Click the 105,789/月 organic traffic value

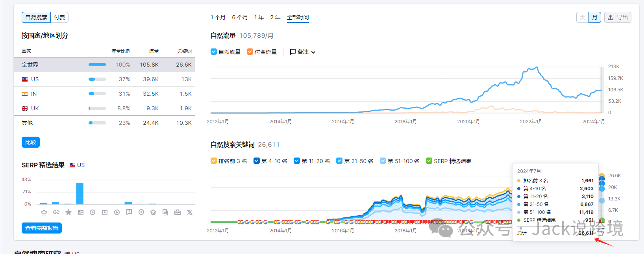pyautogui.click(x=256, y=36)
